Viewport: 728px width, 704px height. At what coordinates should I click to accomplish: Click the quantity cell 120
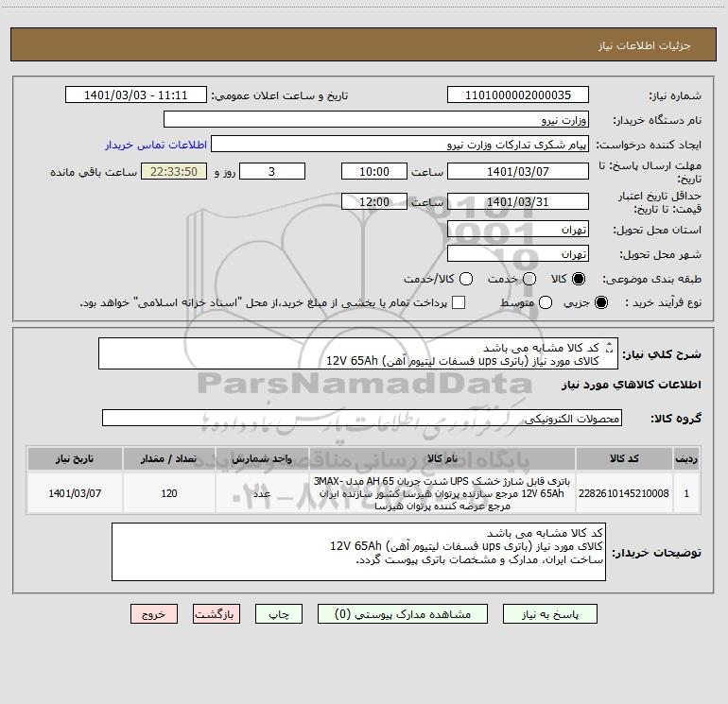coord(169,493)
